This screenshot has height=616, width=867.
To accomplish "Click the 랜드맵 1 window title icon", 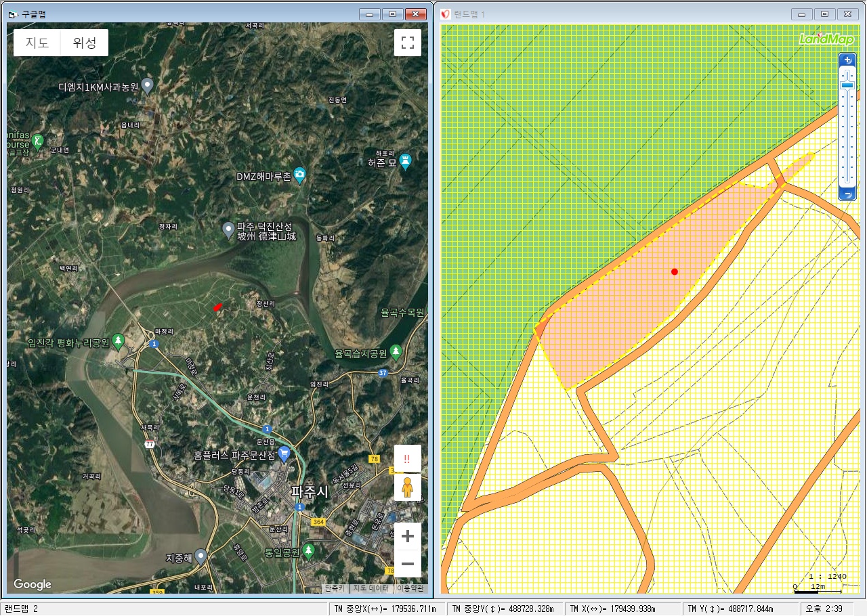I will tap(446, 14).
